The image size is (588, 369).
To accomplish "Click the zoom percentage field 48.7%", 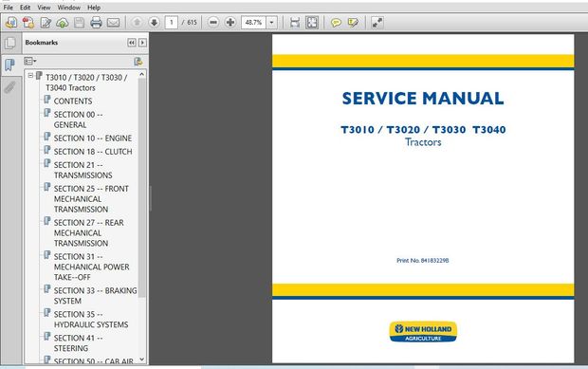I will point(253,23).
